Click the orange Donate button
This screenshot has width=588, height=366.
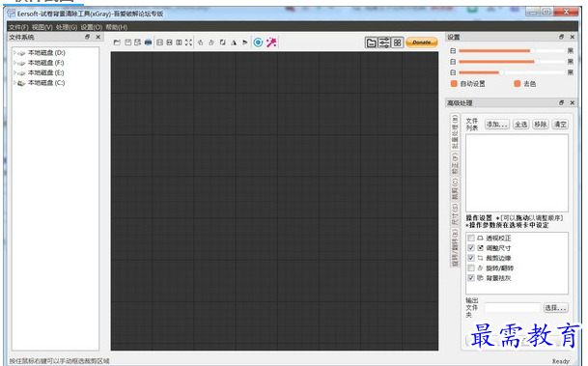pos(422,42)
